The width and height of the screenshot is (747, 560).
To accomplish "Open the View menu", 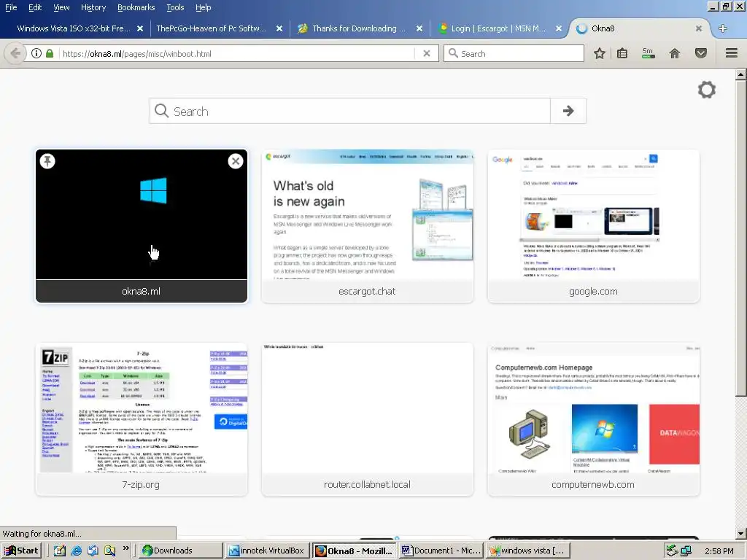I will coord(61,7).
